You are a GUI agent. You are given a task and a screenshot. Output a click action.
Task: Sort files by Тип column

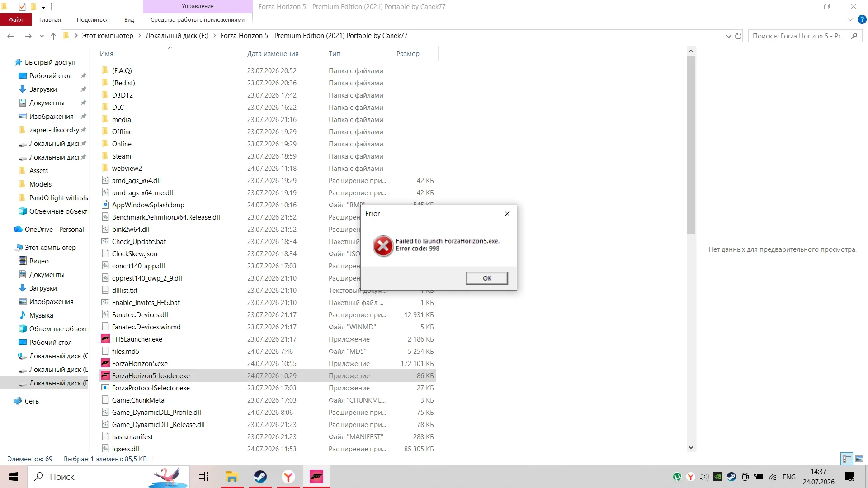coord(335,54)
